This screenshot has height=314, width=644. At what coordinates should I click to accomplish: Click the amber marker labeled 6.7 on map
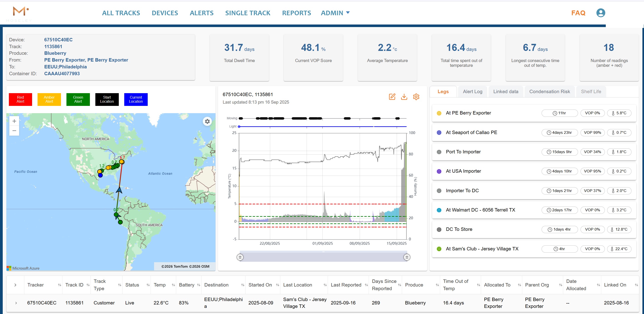point(122,162)
